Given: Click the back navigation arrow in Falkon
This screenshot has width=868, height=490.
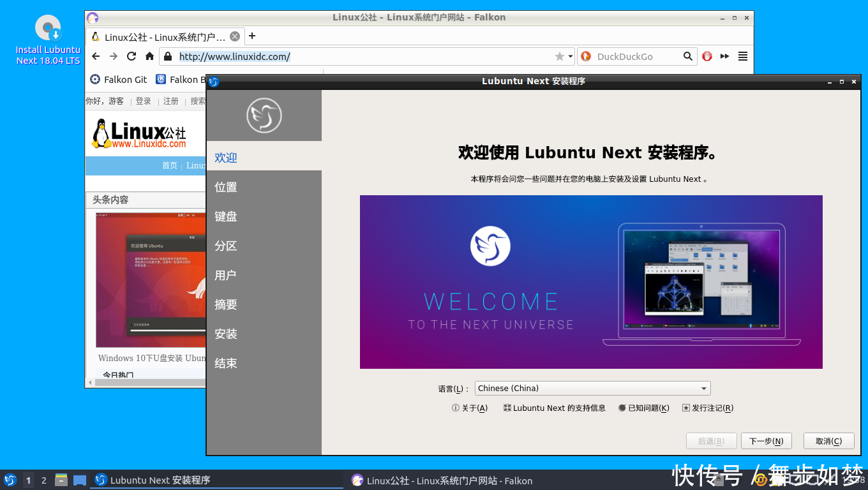Looking at the screenshot, I should 96,56.
